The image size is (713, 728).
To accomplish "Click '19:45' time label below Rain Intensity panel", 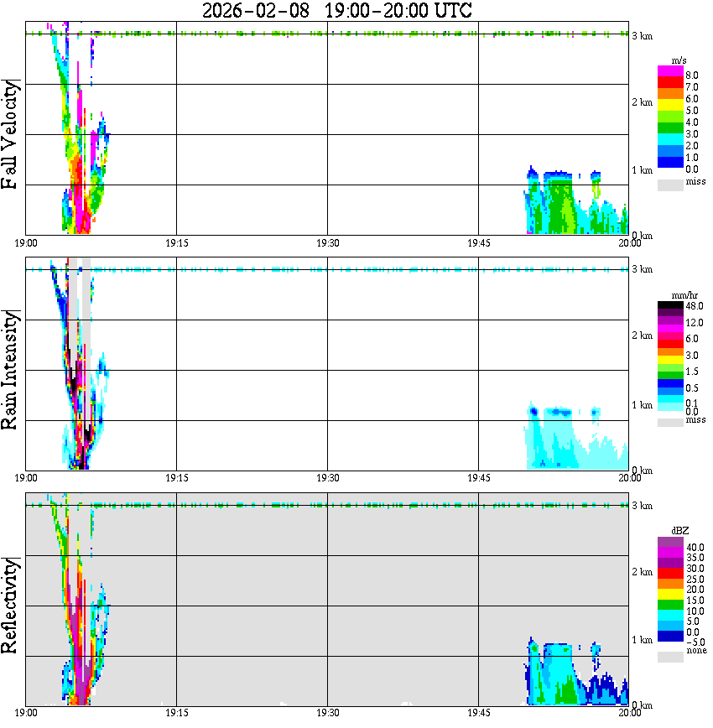I will pos(479,478).
